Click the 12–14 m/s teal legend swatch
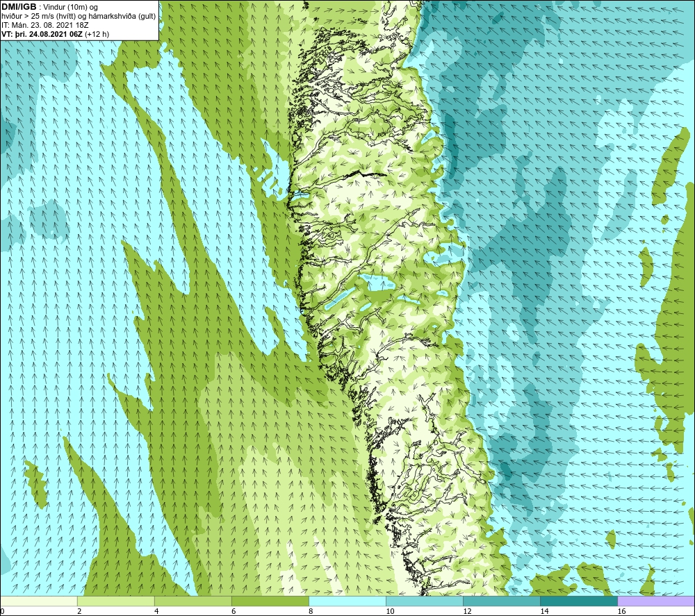The height and width of the screenshot is (616, 695). 501,601
